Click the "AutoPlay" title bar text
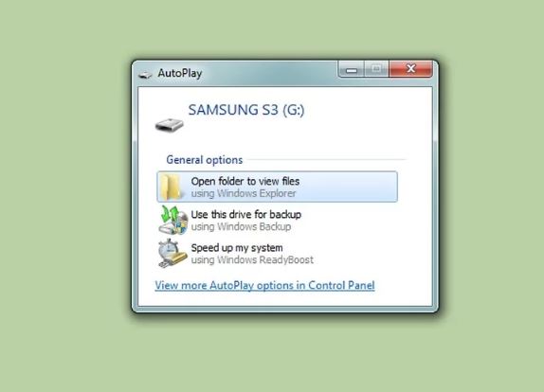 point(180,73)
